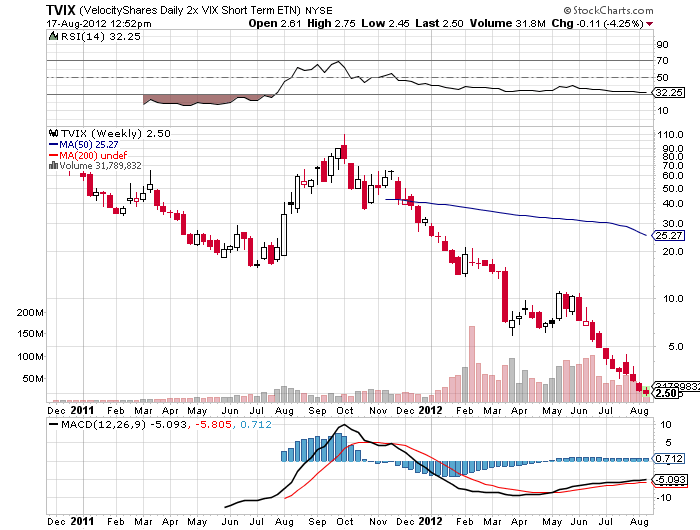
Task: Click the 90 label on RSI axis
Action: coord(662,44)
